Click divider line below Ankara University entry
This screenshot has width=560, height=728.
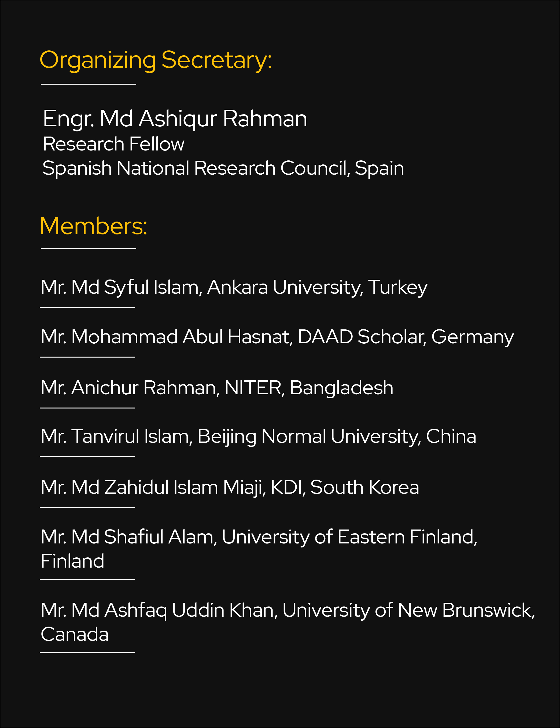tap(87, 307)
